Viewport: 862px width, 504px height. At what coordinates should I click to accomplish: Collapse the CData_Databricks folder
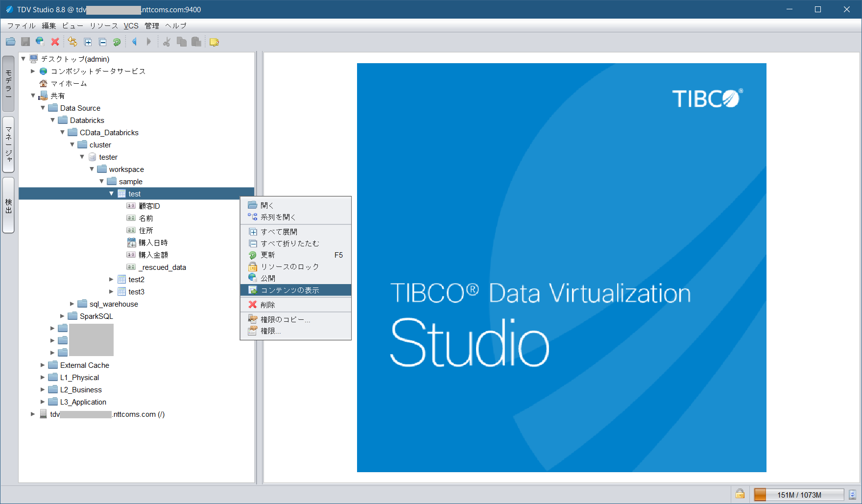coord(62,132)
